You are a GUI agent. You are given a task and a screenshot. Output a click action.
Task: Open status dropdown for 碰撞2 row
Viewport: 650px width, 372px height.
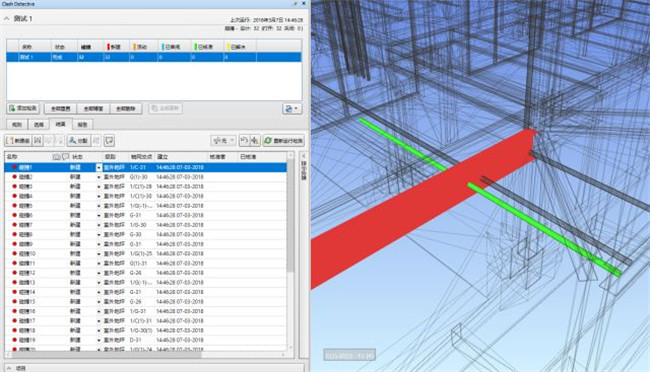99,177
